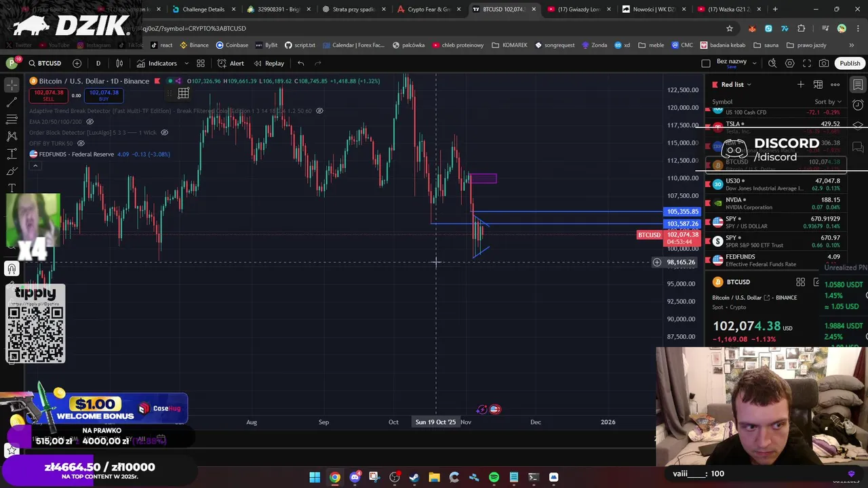Enter fullscreen mode
This screenshot has height=488, width=868.
(x=807, y=63)
